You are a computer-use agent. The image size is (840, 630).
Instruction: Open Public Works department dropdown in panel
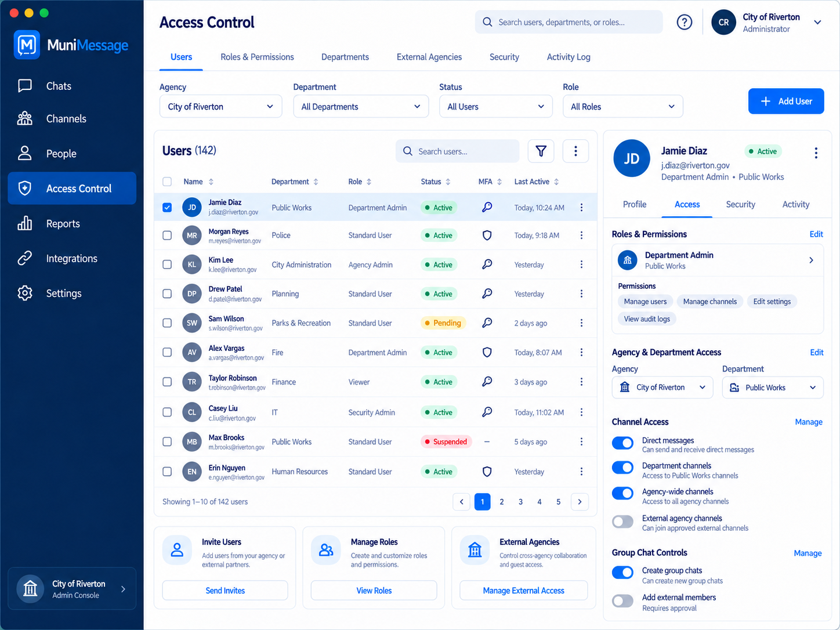(773, 388)
